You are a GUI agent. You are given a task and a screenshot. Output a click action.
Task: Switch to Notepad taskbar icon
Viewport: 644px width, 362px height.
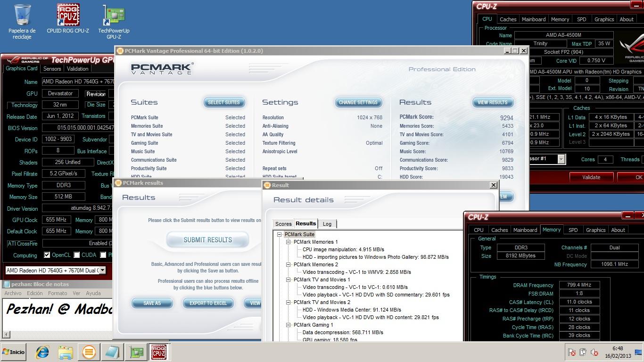coord(112,352)
